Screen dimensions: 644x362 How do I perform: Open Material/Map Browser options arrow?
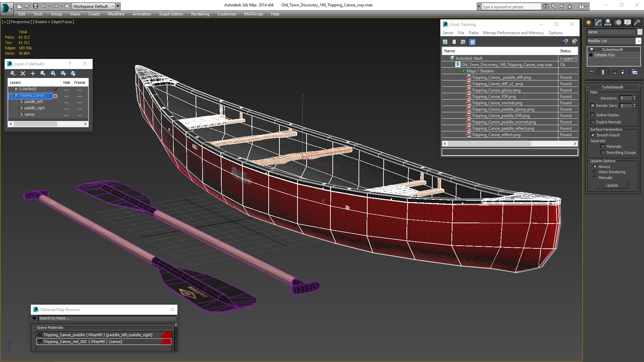[x=34, y=318]
